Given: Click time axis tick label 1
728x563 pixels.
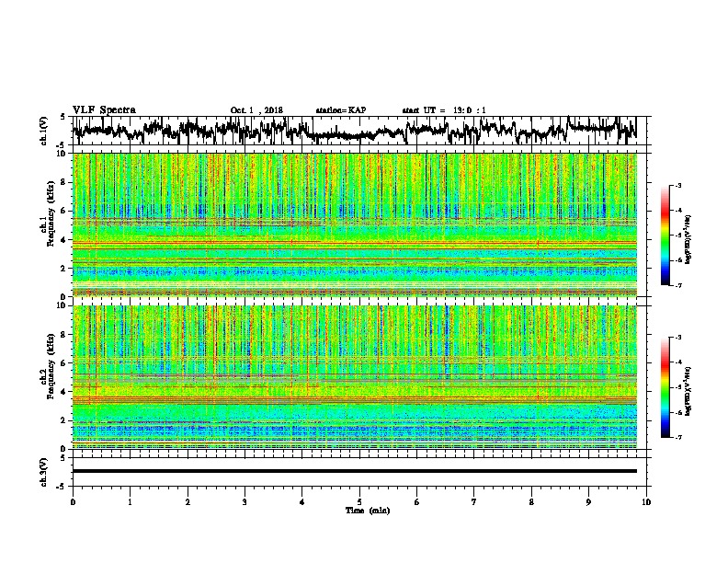Looking at the screenshot, I should pos(130,502).
